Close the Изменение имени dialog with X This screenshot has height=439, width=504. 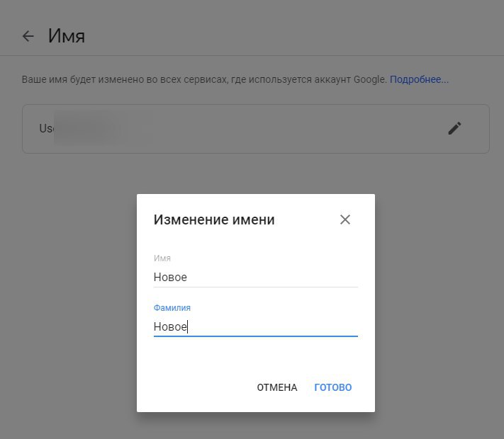click(345, 219)
